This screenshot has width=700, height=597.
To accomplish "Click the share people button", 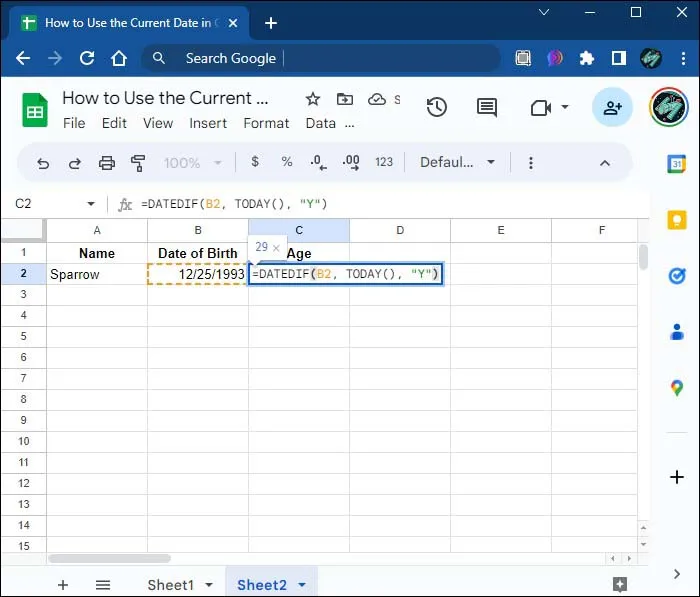I will (612, 107).
